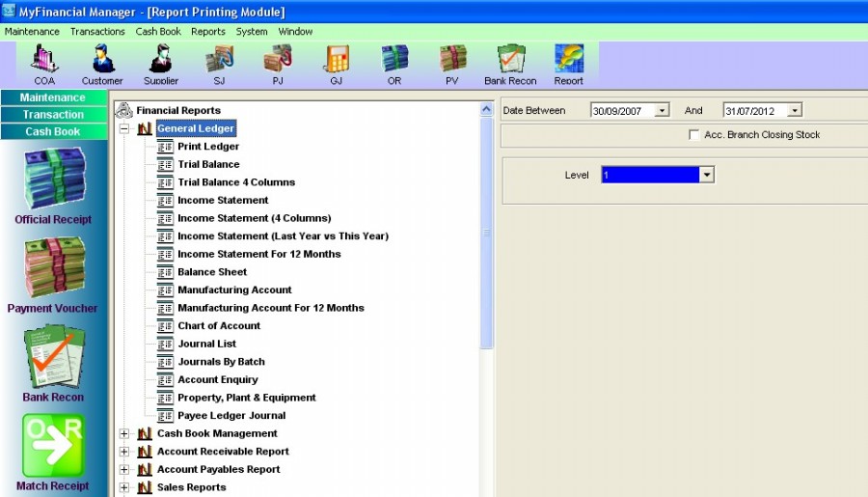This screenshot has width=868, height=497.
Task: Open the System menu
Action: point(252,32)
